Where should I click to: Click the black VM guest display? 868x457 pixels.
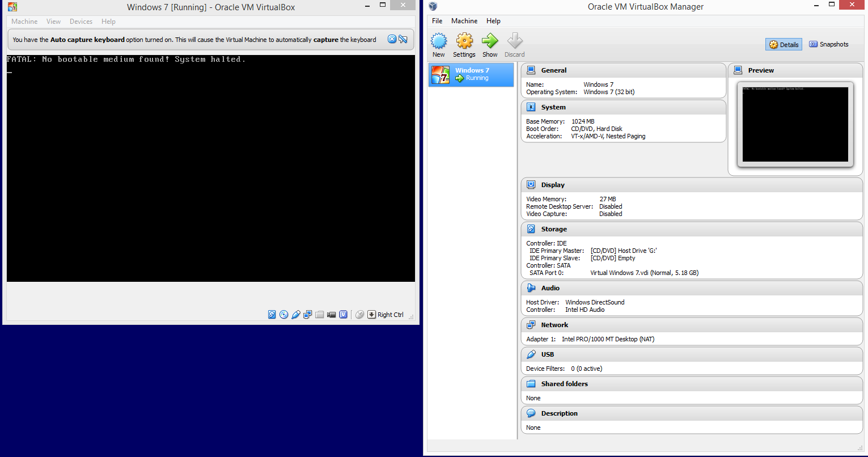point(211,168)
